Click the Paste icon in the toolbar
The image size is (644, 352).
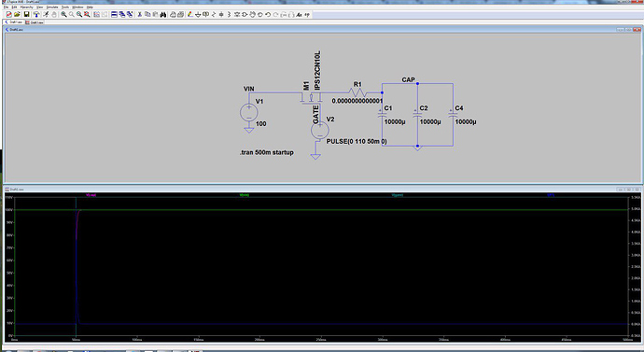tap(155, 14)
